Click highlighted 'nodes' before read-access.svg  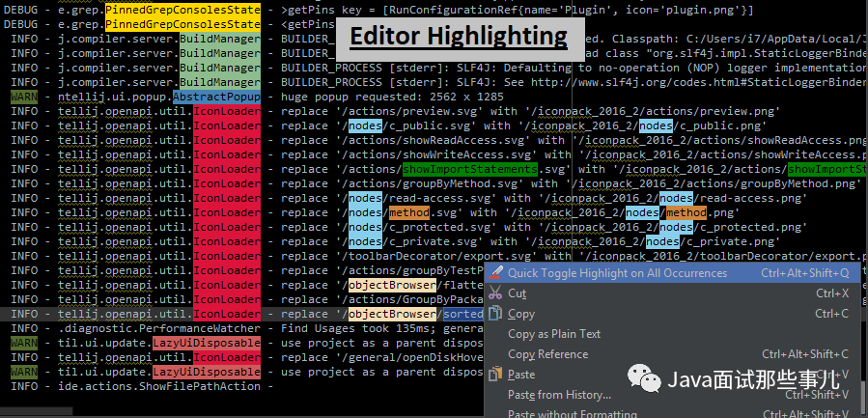[x=365, y=198]
